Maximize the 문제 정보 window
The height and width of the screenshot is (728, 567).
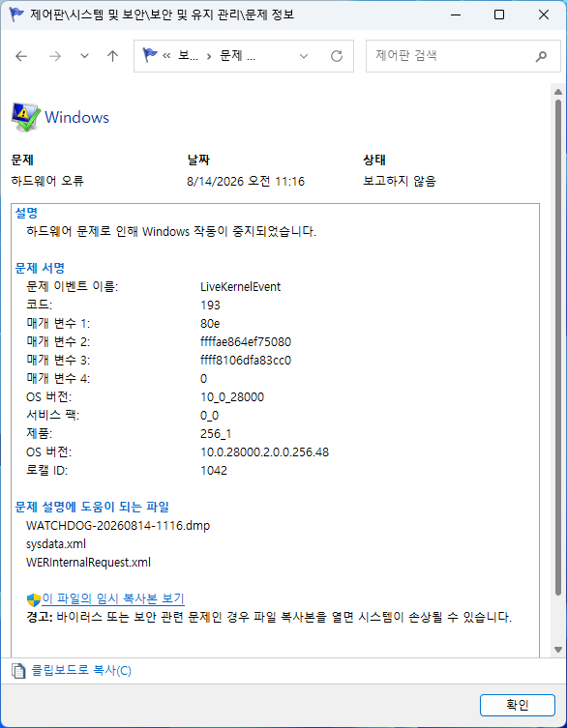499,15
